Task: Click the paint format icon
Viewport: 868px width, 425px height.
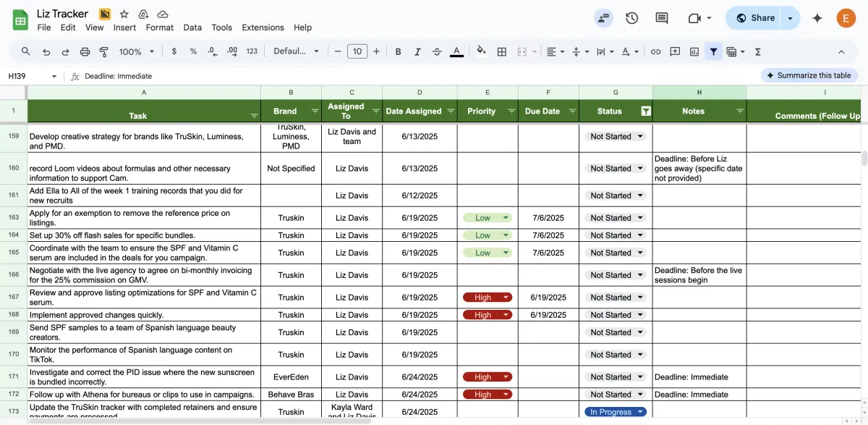Action: (103, 51)
